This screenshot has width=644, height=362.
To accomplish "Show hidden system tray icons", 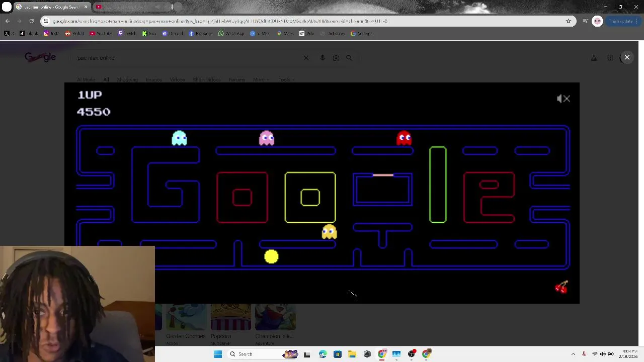I will (x=573, y=354).
